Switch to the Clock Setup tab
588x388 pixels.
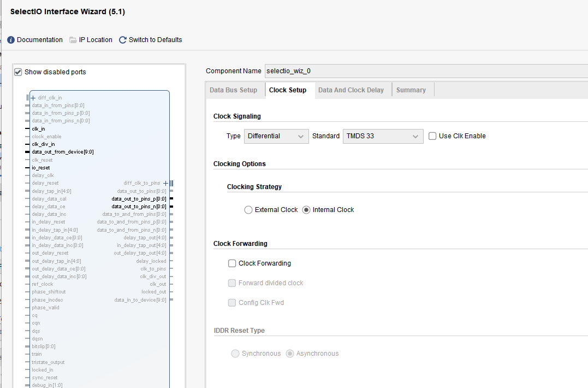coord(288,90)
